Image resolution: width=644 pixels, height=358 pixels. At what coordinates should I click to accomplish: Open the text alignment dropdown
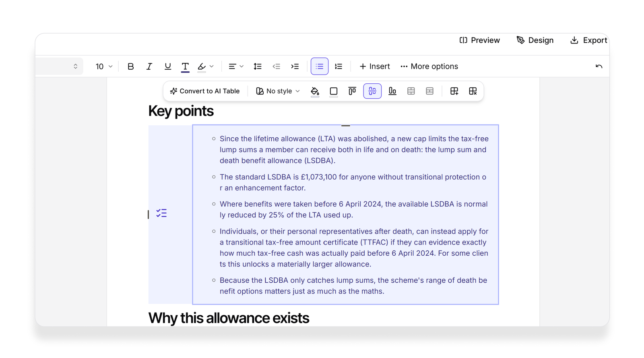pos(236,66)
